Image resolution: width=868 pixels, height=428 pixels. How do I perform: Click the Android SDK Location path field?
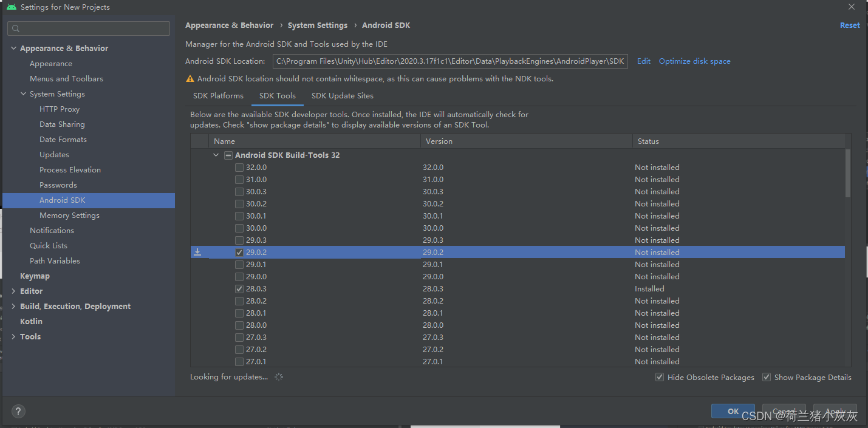pos(450,61)
